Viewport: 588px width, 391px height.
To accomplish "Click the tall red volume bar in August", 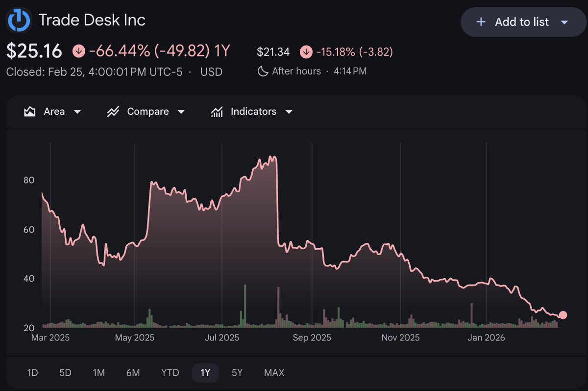I will tap(278, 308).
